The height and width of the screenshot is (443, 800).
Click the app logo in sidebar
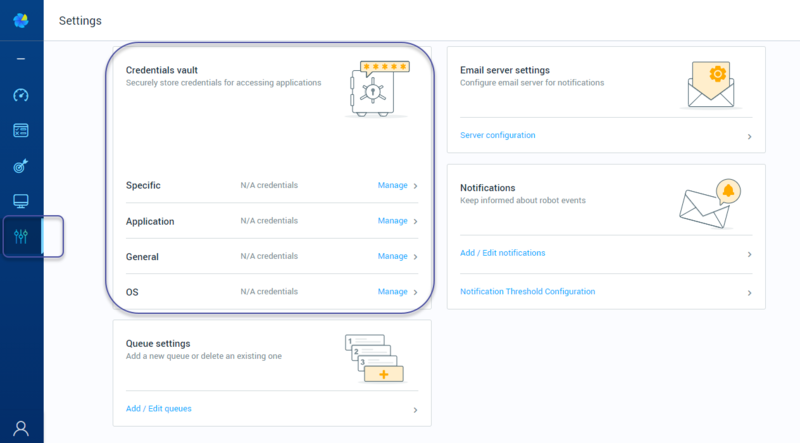[x=21, y=21]
